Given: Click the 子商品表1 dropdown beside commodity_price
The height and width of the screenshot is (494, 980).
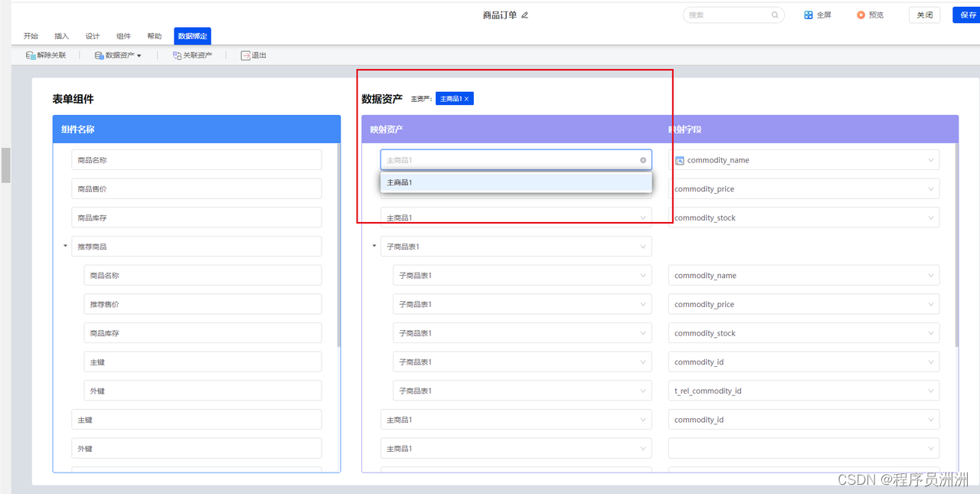Looking at the screenshot, I should click(522, 304).
